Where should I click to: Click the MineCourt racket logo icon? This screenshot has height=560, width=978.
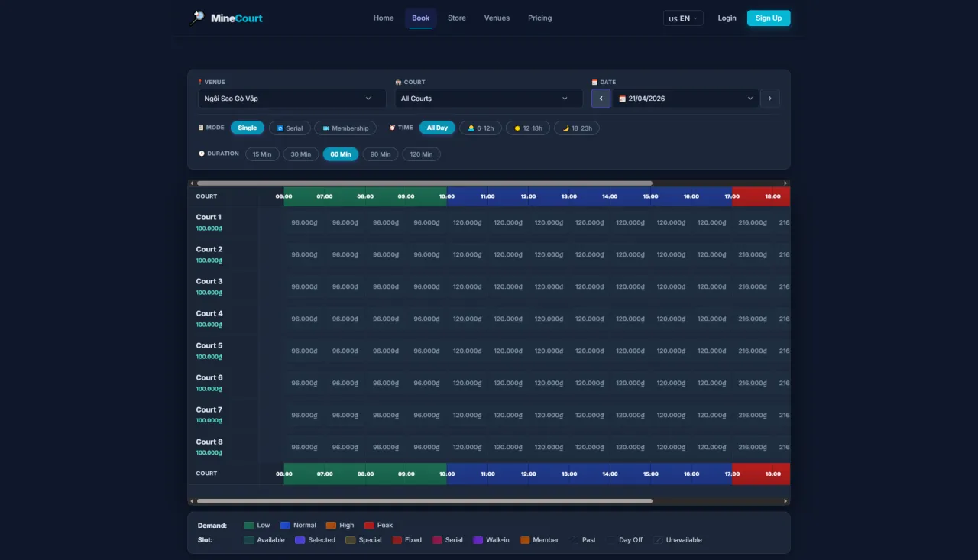(x=197, y=18)
